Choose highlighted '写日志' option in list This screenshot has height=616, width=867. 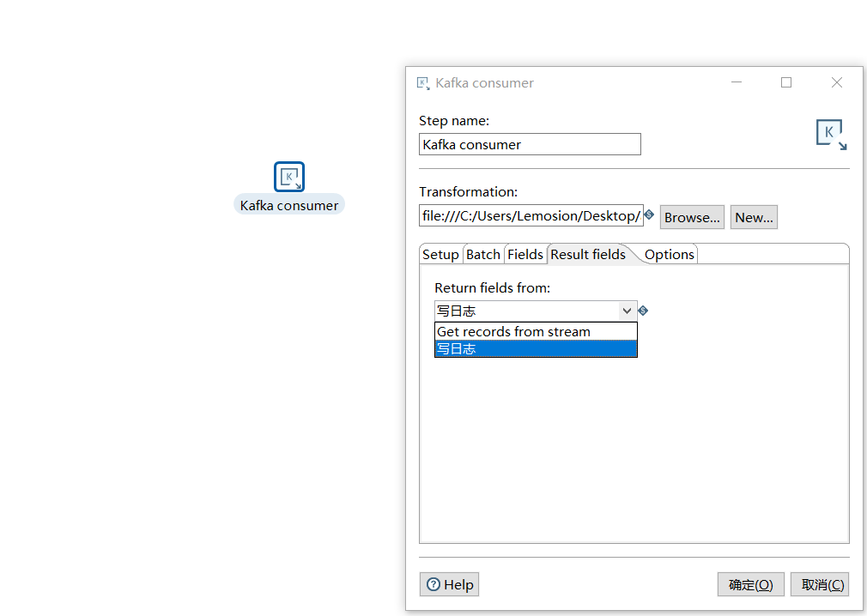(536, 348)
